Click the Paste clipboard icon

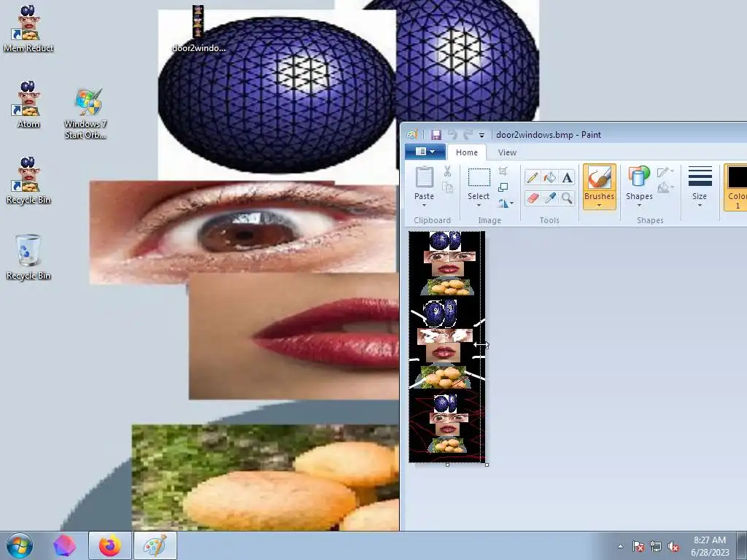[x=424, y=177]
